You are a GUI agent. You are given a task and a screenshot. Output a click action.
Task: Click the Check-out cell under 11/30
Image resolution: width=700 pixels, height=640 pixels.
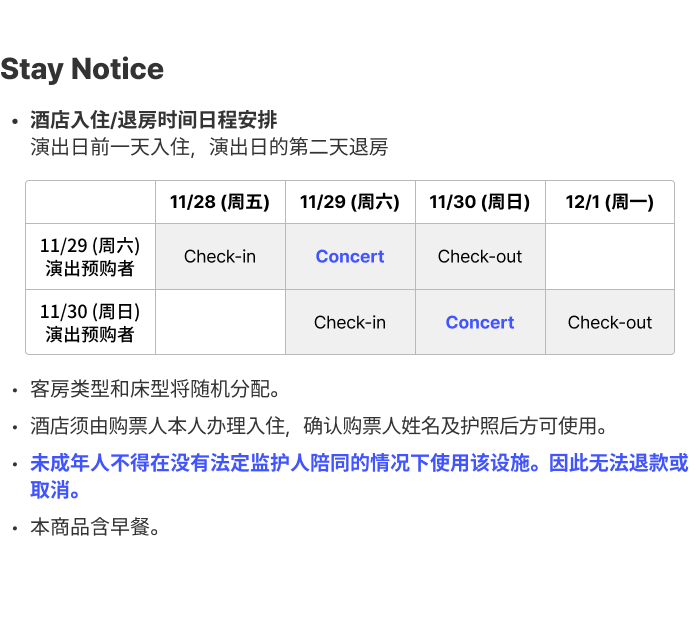tap(480, 257)
